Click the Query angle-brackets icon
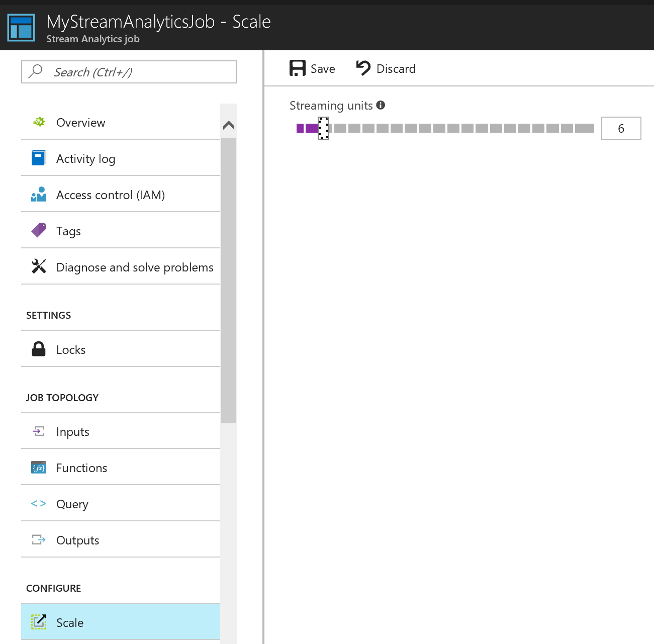 click(x=39, y=503)
